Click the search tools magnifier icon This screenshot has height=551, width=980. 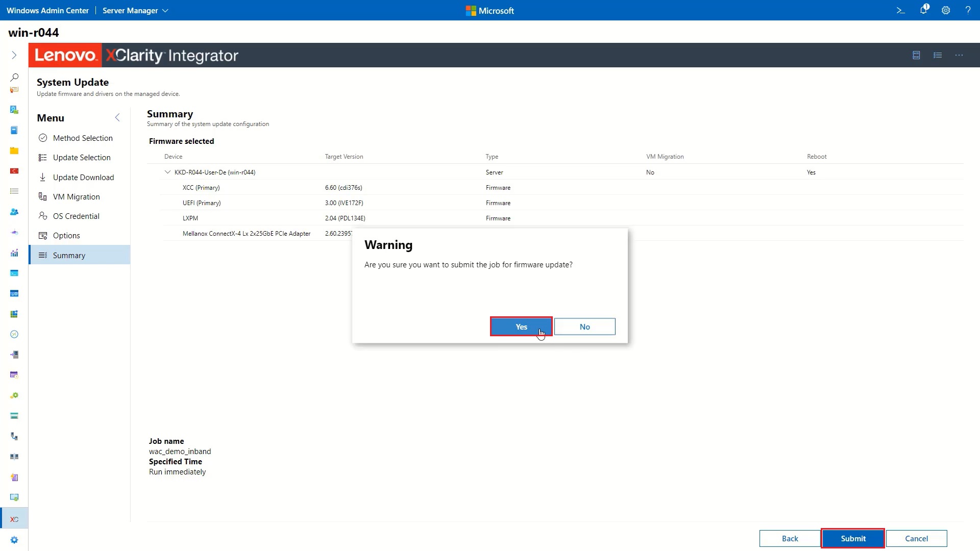(14, 77)
